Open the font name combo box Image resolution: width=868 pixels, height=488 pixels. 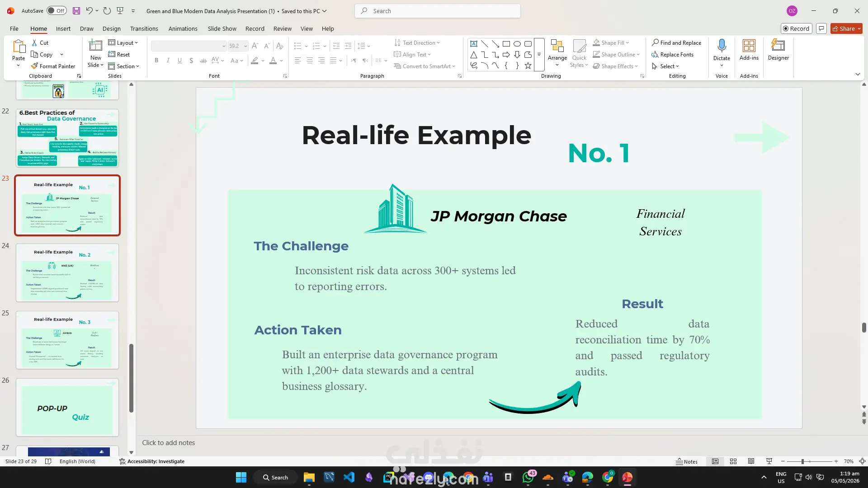(189, 46)
